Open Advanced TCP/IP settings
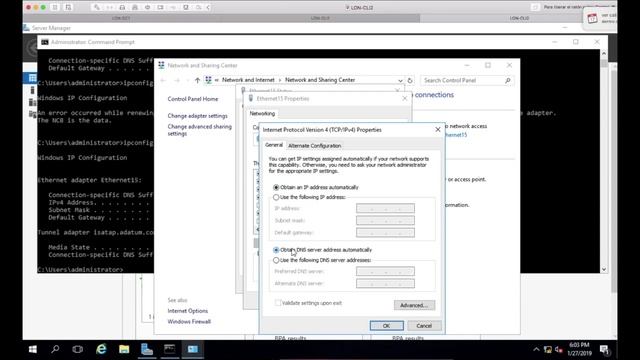 (x=414, y=305)
